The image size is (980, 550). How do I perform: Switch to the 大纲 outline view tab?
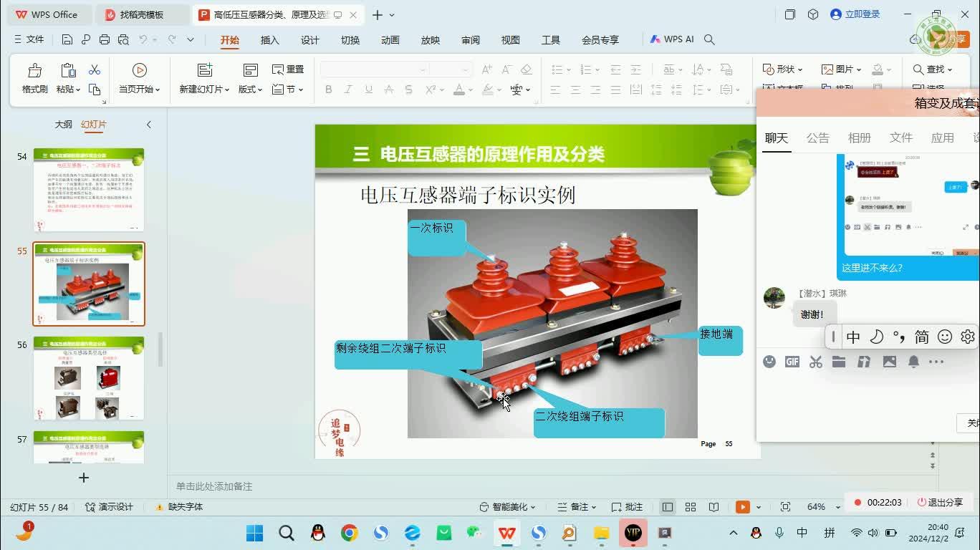62,124
